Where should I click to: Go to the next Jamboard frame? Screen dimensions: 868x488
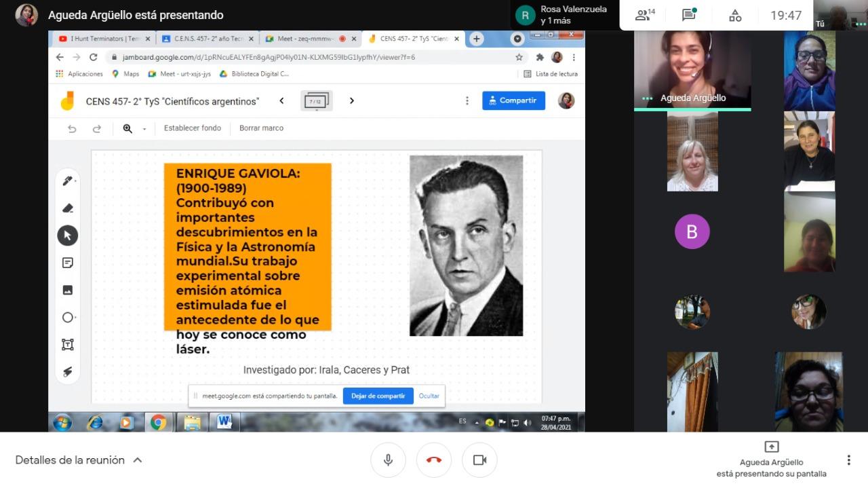tap(351, 101)
